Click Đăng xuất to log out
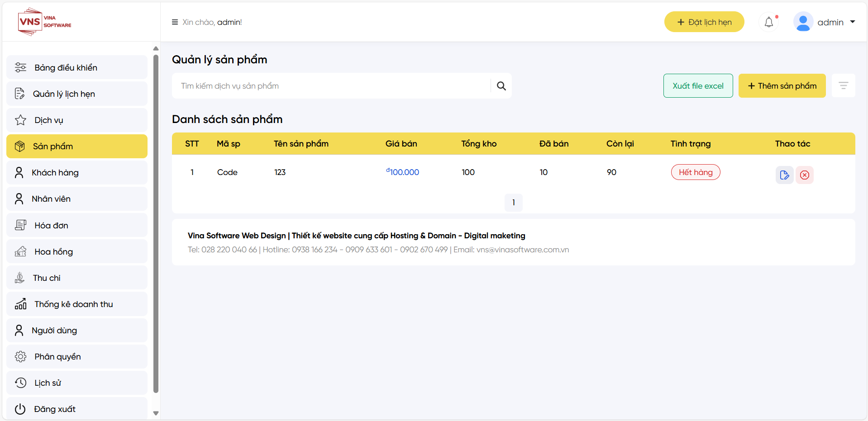This screenshot has height=421, width=868. pyautogui.click(x=77, y=409)
